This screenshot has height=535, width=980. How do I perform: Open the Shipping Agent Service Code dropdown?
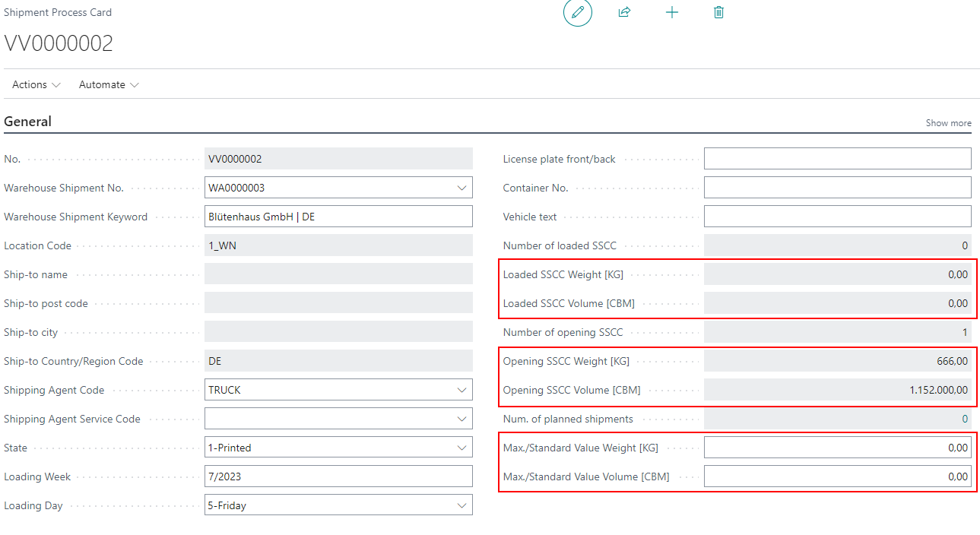(461, 419)
